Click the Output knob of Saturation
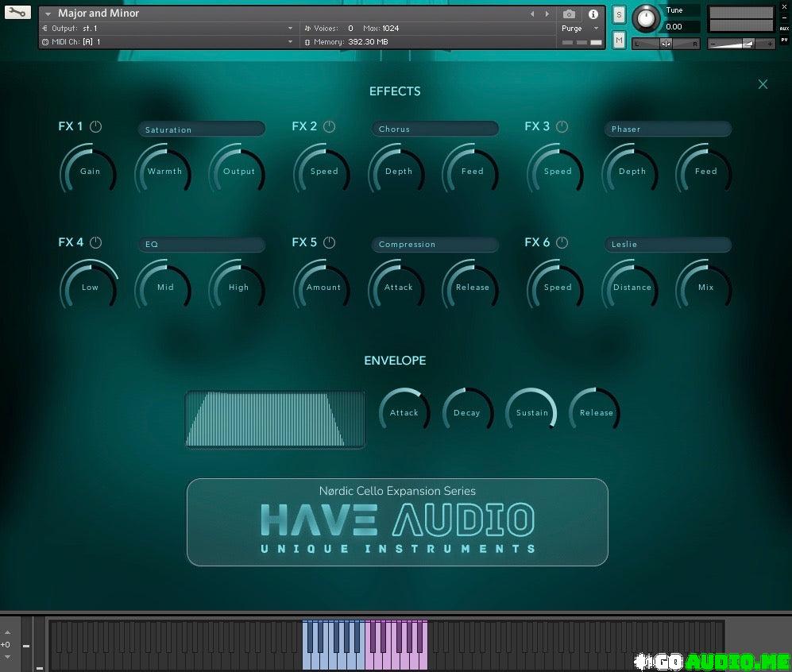792x672 pixels. [238, 171]
